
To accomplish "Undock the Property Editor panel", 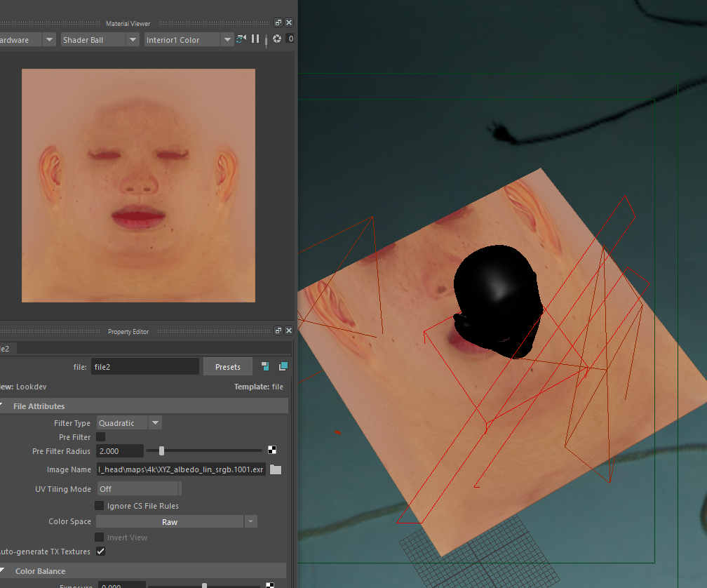I will coord(278,330).
